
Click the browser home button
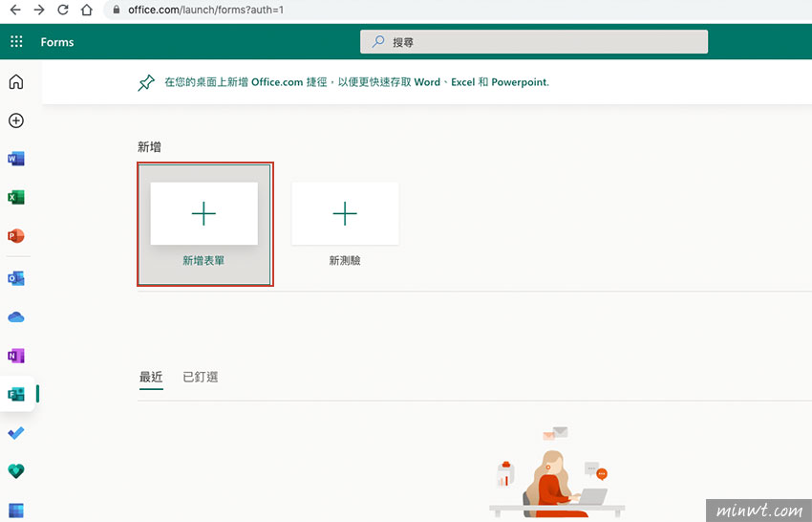point(87,10)
